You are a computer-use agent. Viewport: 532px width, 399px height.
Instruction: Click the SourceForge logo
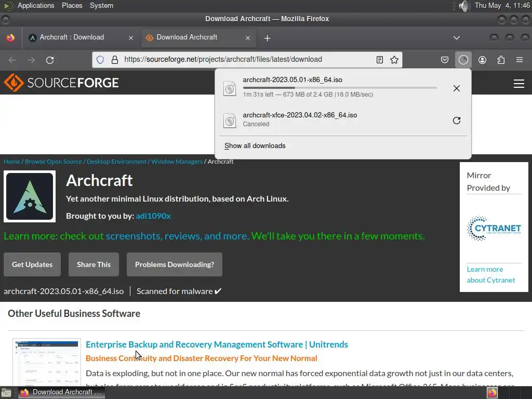61,83
